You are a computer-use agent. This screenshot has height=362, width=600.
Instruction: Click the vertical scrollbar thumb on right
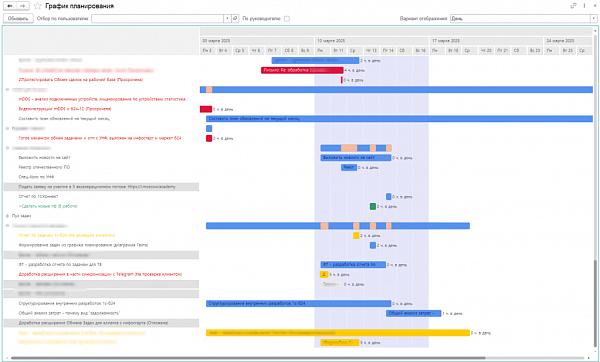(595, 302)
